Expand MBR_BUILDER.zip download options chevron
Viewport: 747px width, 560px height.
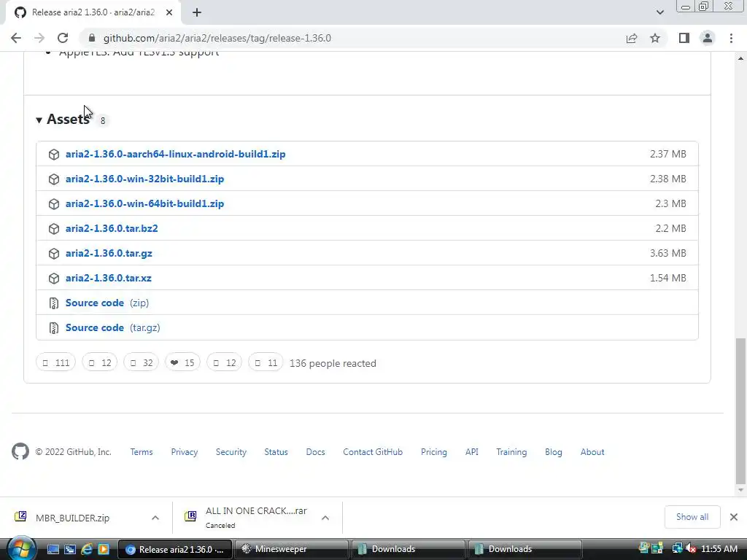point(155,518)
